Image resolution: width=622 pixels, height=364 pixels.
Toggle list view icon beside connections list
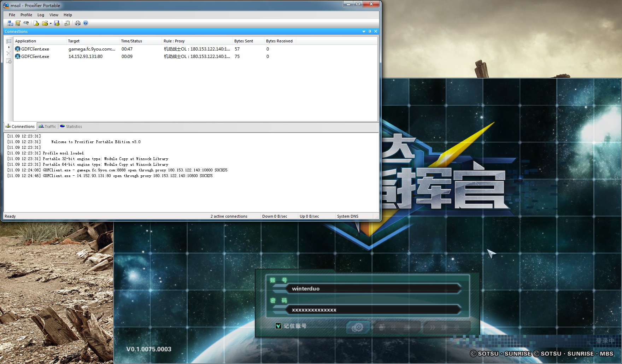tap(9, 41)
